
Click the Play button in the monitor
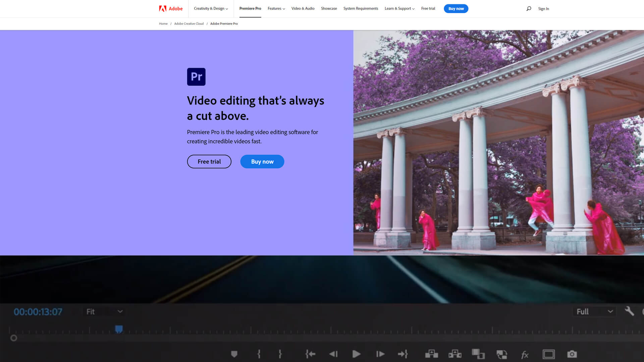(x=356, y=354)
